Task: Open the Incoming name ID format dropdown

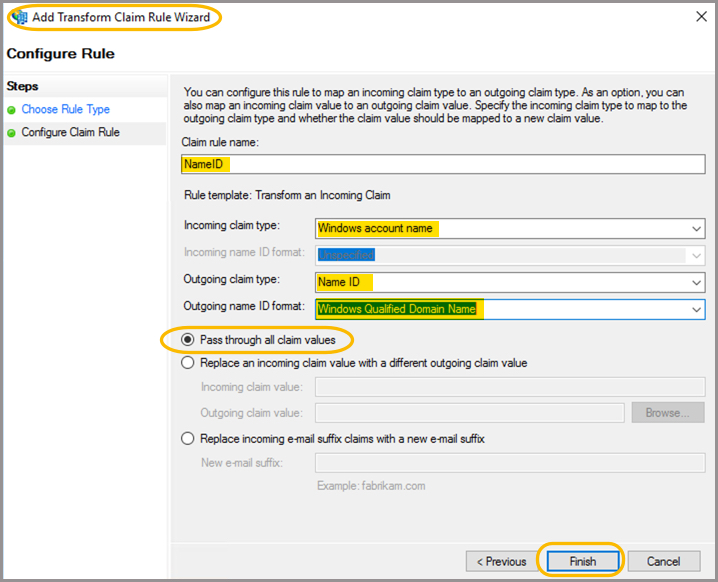Action: (696, 256)
